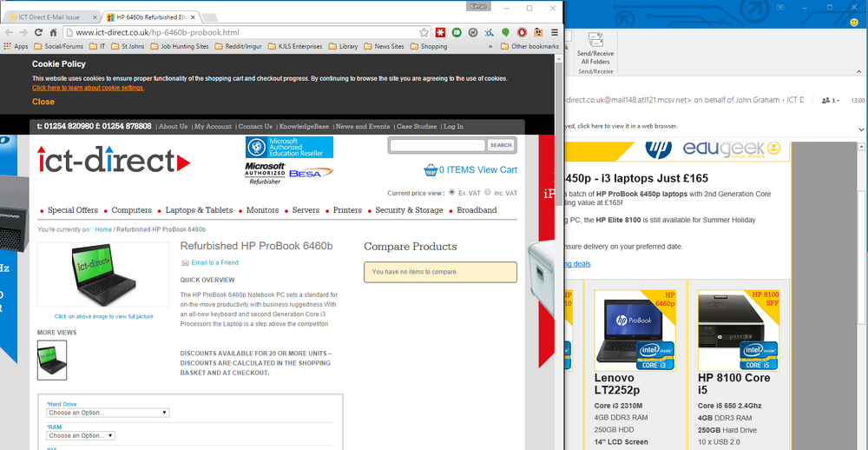The height and width of the screenshot is (450, 868).
Task: Click the SEARCH button
Action: pyautogui.click(x=501, y=145)
